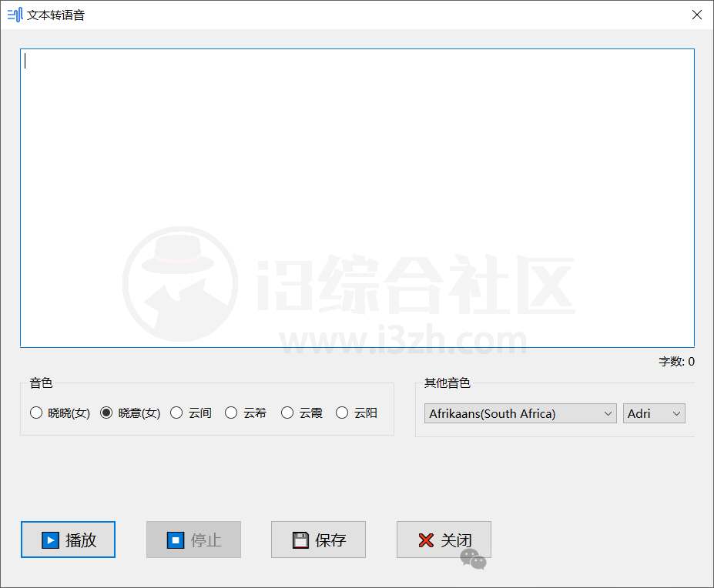The height and width of the screenshot is (588, 714).
Task: Click the 字数: 0 character counter
Action: click(675, 361)
